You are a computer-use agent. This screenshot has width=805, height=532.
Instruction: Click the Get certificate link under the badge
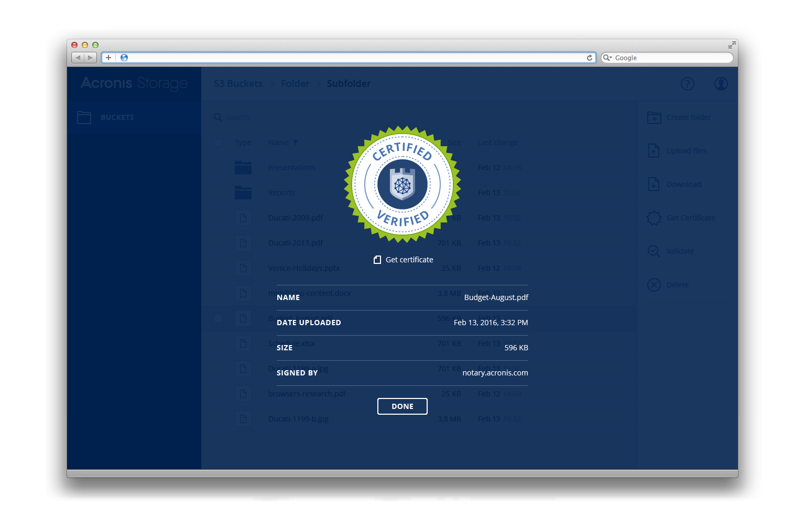coord(404,260)
